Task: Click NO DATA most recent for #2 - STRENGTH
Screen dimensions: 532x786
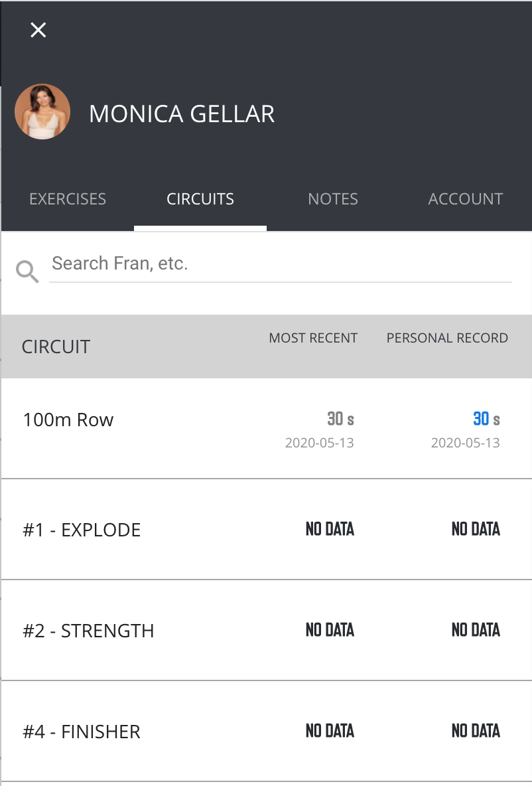Action: 330,629
